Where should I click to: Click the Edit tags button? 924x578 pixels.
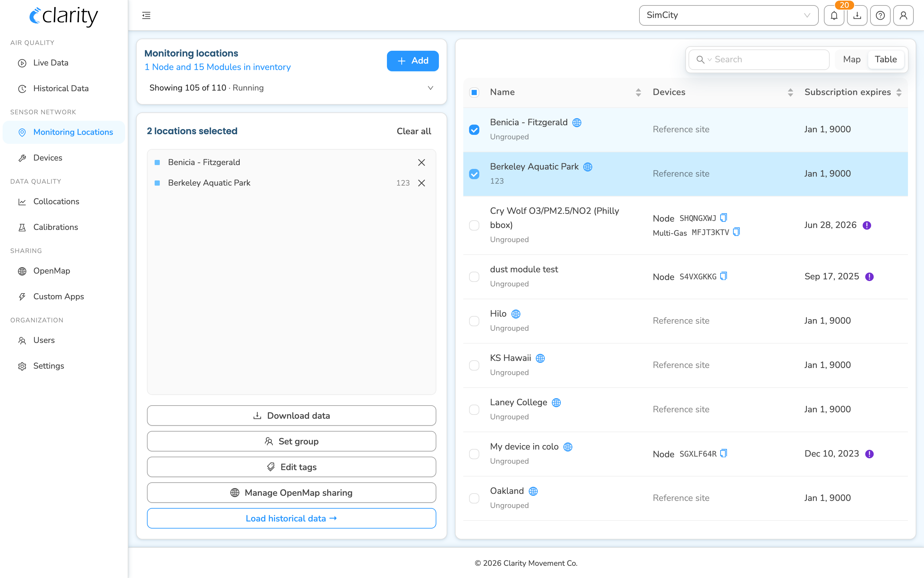coord(291,467)
